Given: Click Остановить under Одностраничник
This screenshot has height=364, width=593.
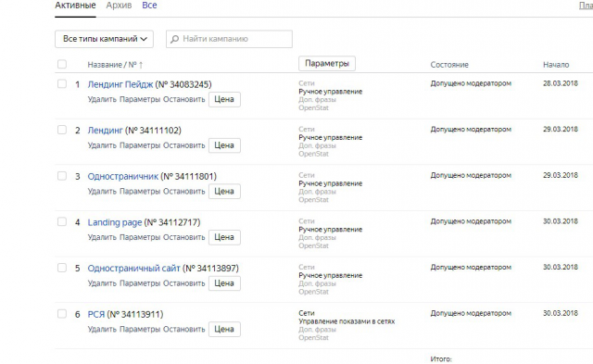Looking at the screenshot, I should pos(183,192).
